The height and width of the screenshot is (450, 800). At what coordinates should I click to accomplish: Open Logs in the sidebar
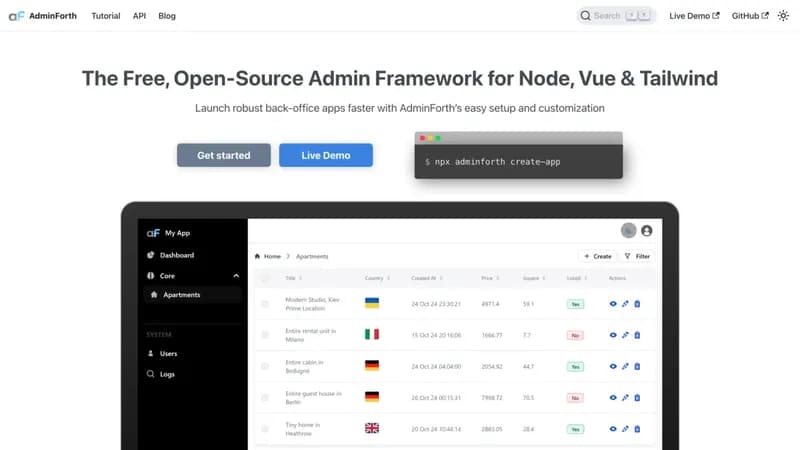(167, 374)
